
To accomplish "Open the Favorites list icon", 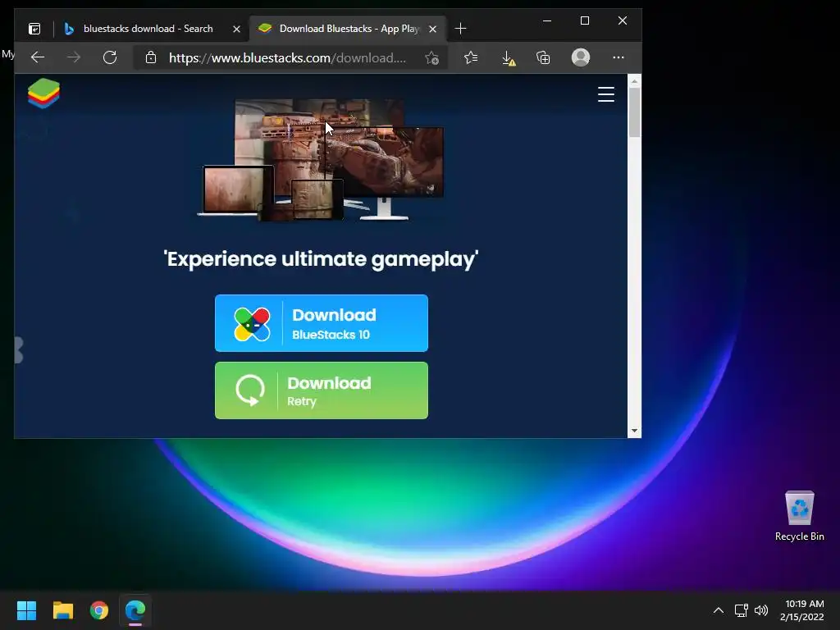I will [x=471, y=57].
